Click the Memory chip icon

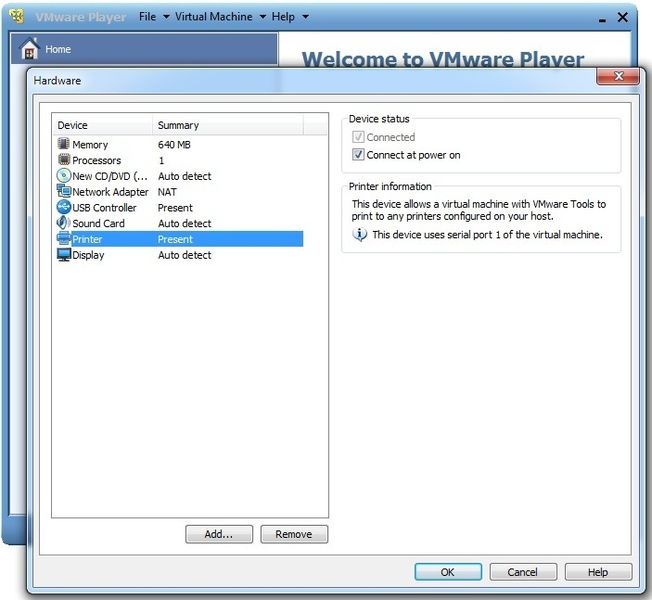point(64,144)
